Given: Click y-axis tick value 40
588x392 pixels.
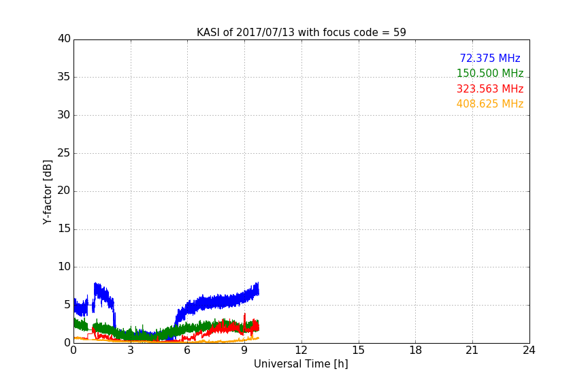Looking at the screenshot, I should 64,39.
